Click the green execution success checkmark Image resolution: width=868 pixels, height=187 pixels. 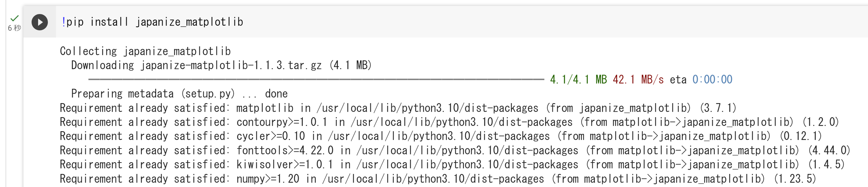(x=14, y=18)
